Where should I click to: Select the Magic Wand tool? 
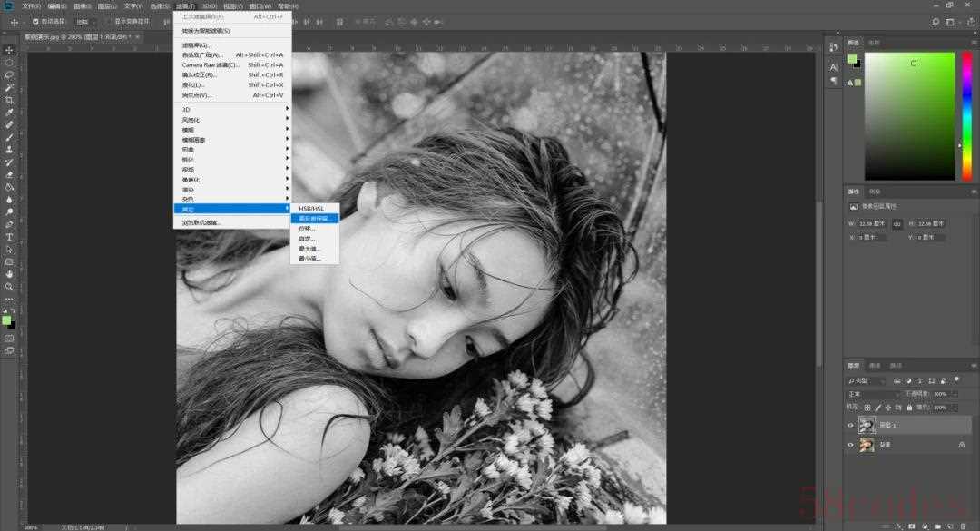(x=9, y=87)
